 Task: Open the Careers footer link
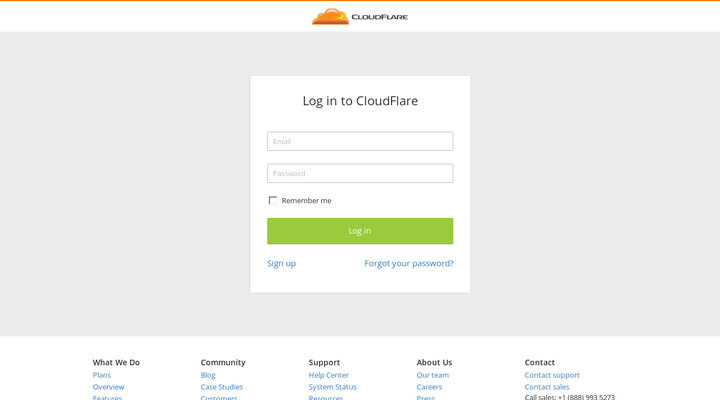tap(429, 387)
